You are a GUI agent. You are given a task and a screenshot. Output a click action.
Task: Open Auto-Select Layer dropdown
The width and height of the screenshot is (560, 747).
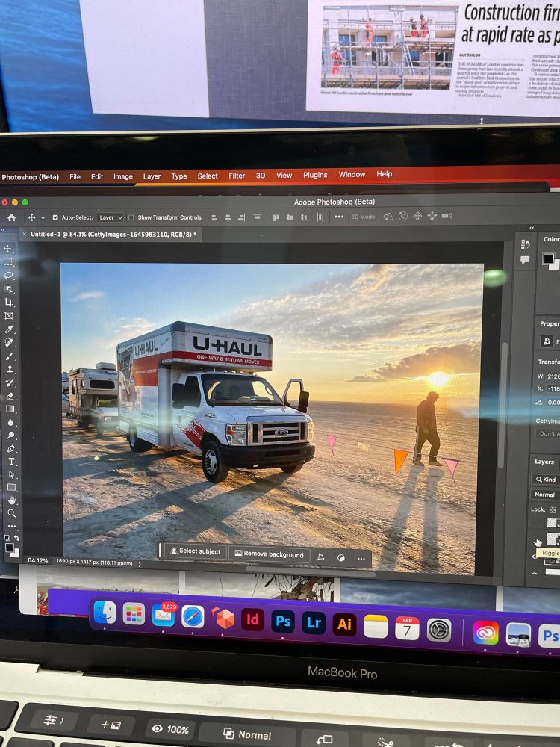click(x=110, y=217)
